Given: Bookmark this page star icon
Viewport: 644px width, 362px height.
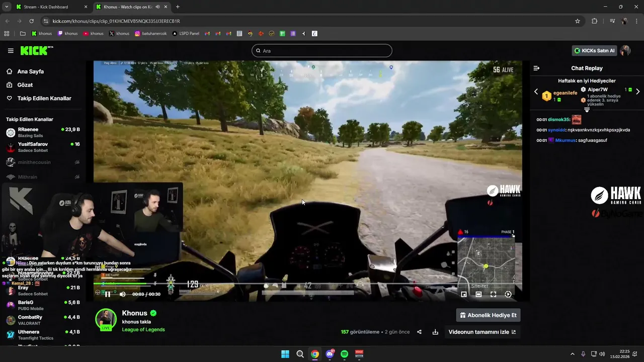Looking at the screenshot, I should pyautogui.click(x=578, y=21).
